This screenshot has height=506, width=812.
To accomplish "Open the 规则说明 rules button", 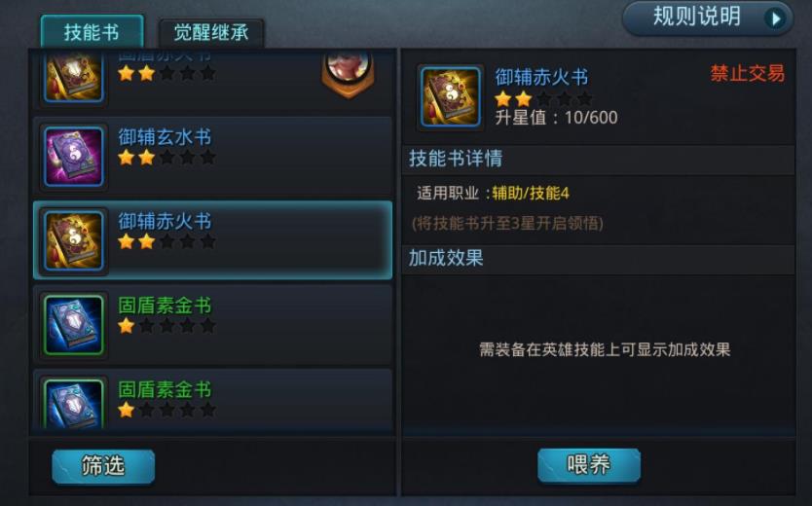I will [x=708, y=18].
